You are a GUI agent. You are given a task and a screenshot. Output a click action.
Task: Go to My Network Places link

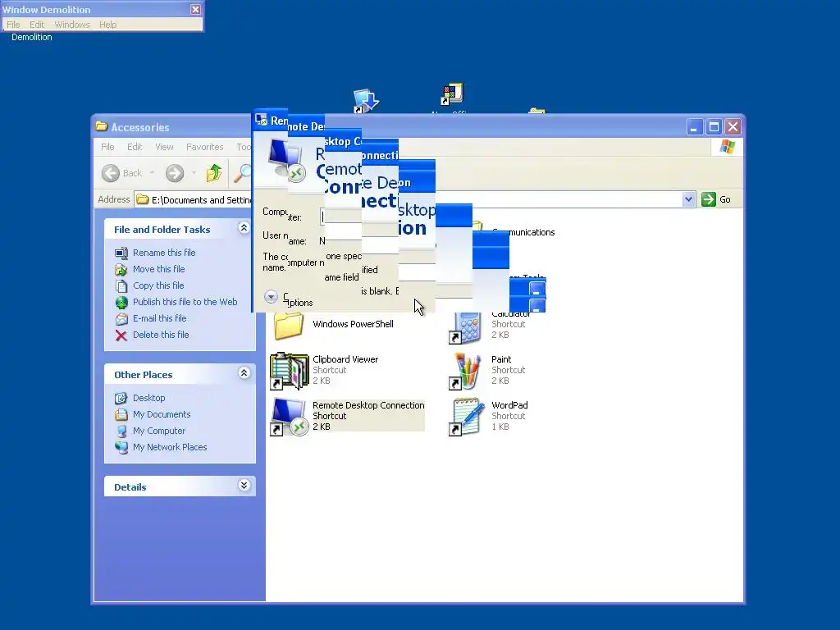(170, 447)
